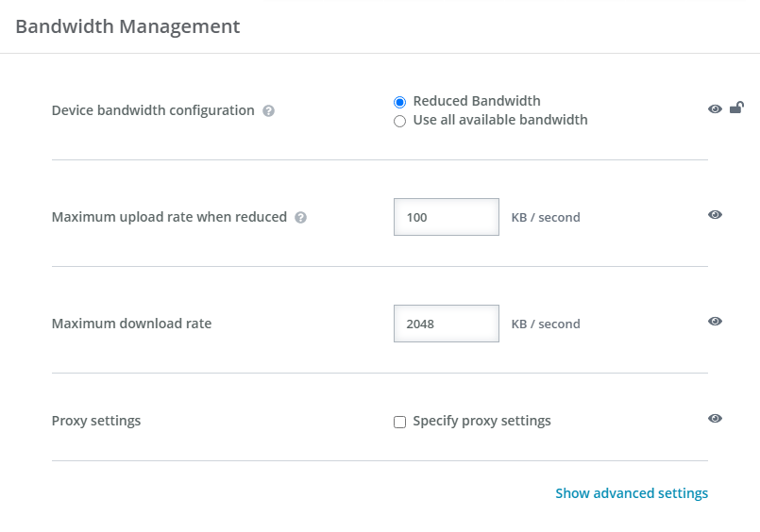Toggle eye icon for Device bandwidth configuration
The image size is (760, 532).
point(715,109)
